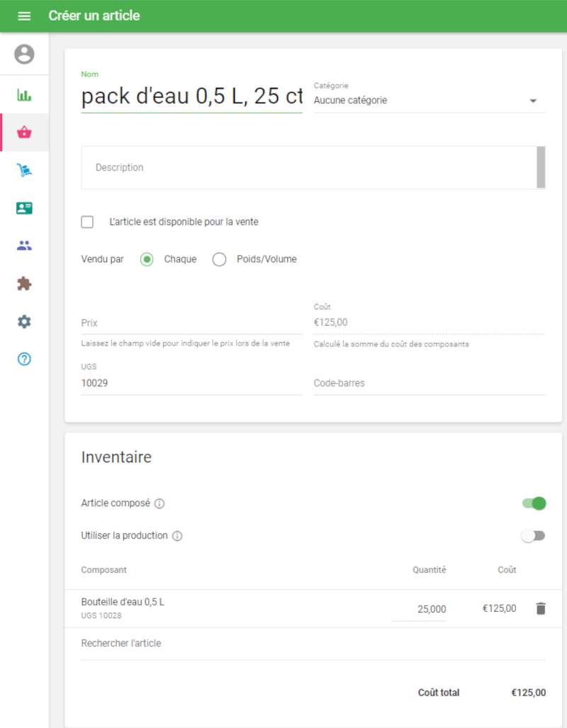Open the help question mark icon

pos(24,359)
